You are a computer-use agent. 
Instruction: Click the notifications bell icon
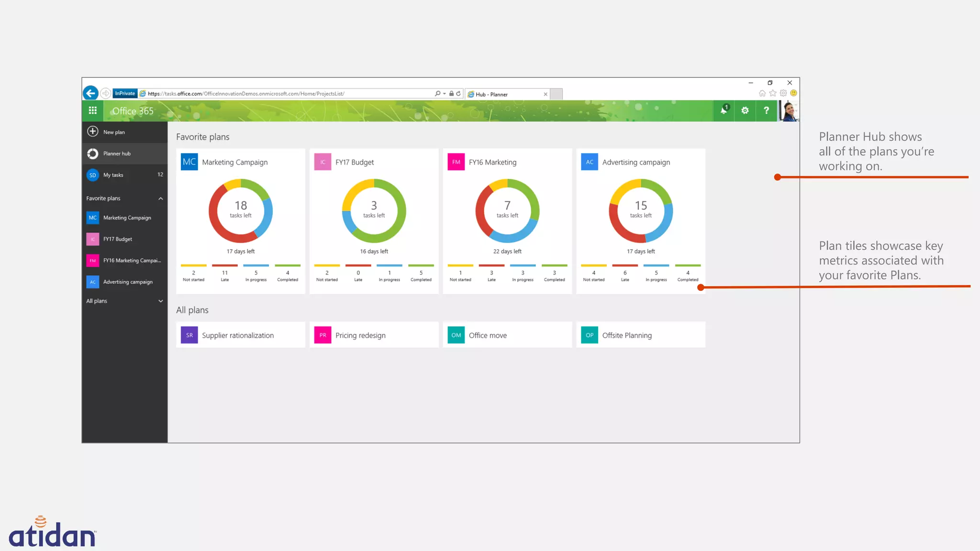pos(724,110)
